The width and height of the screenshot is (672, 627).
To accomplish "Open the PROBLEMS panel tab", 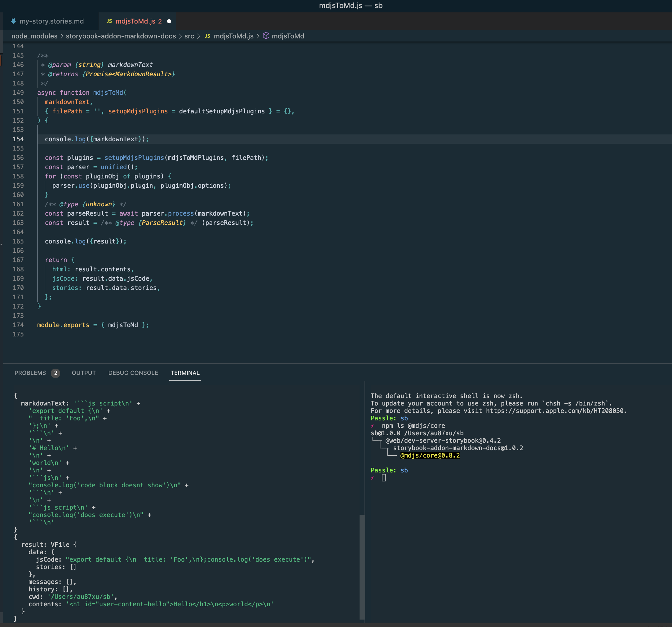I will point(30,373).
